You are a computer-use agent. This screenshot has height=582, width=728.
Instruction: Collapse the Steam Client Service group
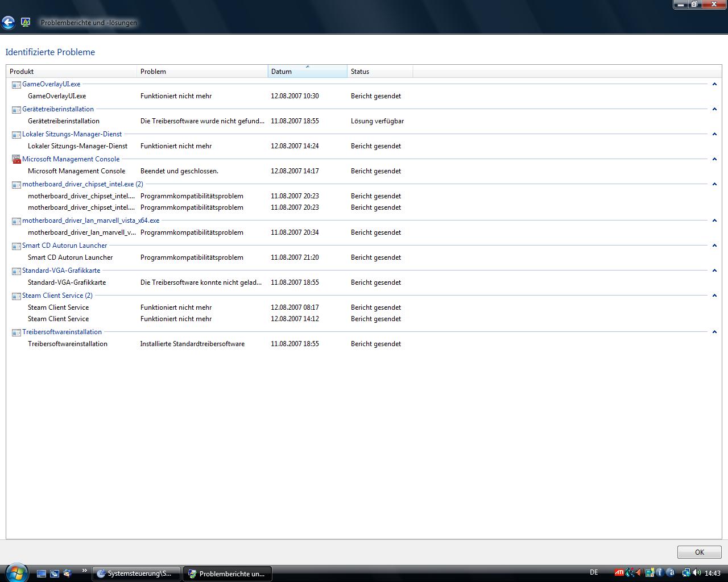[x=714, y=296]
